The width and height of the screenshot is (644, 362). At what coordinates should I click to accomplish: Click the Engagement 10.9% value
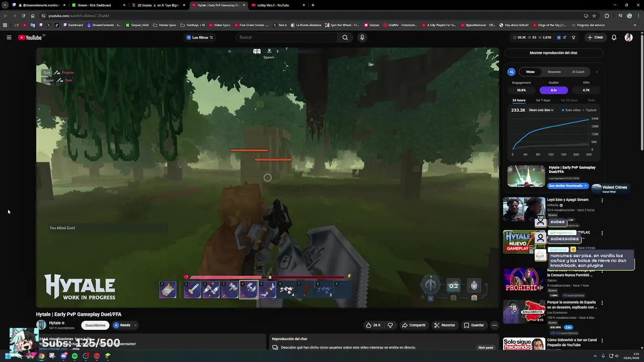click(521, 90)
